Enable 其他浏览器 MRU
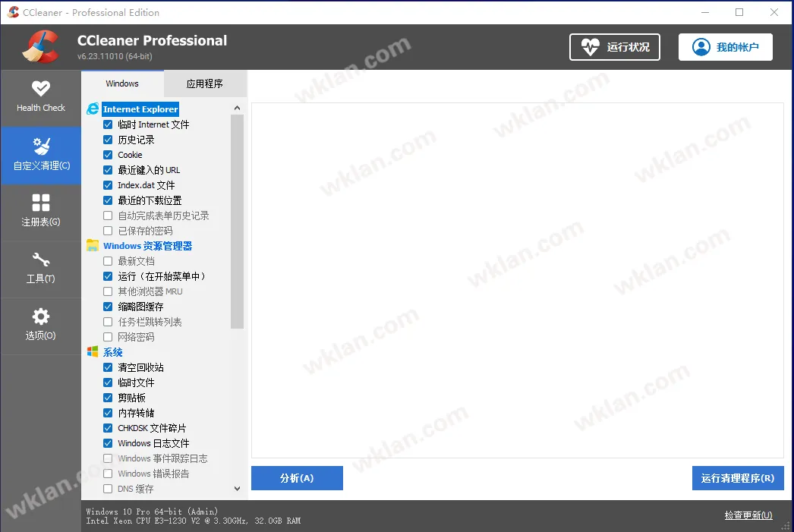 (x=108, y=291)
